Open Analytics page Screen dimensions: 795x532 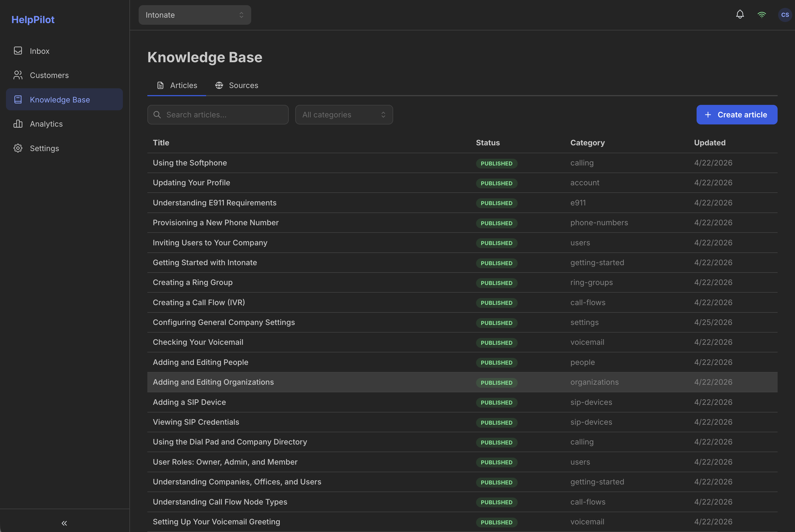tap(64, 124)
